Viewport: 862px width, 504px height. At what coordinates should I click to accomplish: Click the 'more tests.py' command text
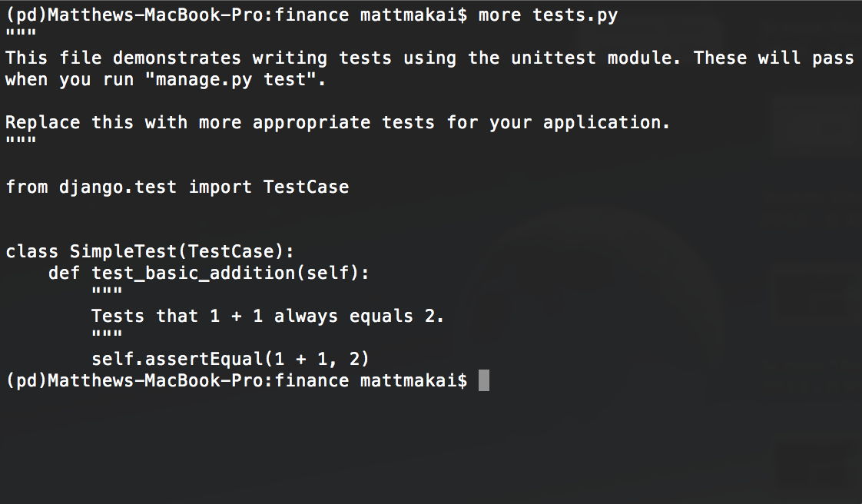pyautogui.click(x=548, y=15)
